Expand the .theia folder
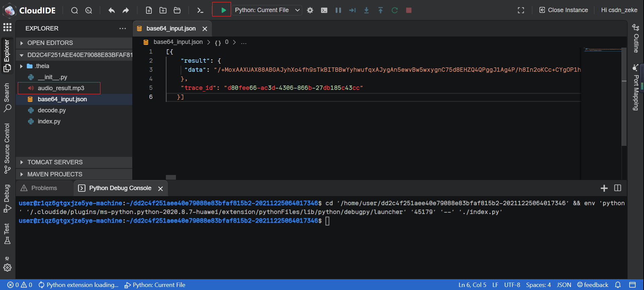 (42, 66)
